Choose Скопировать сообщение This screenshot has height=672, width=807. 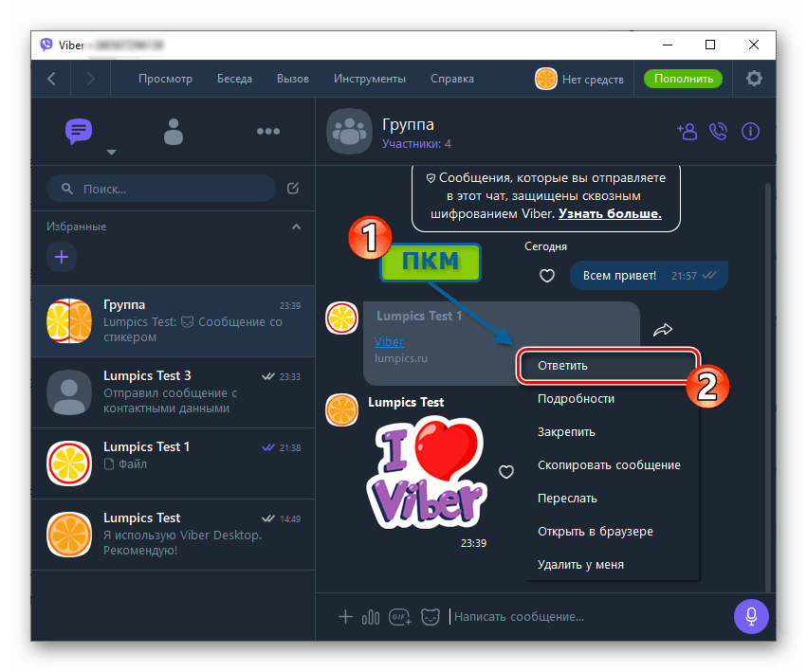[x=613, y=465]
